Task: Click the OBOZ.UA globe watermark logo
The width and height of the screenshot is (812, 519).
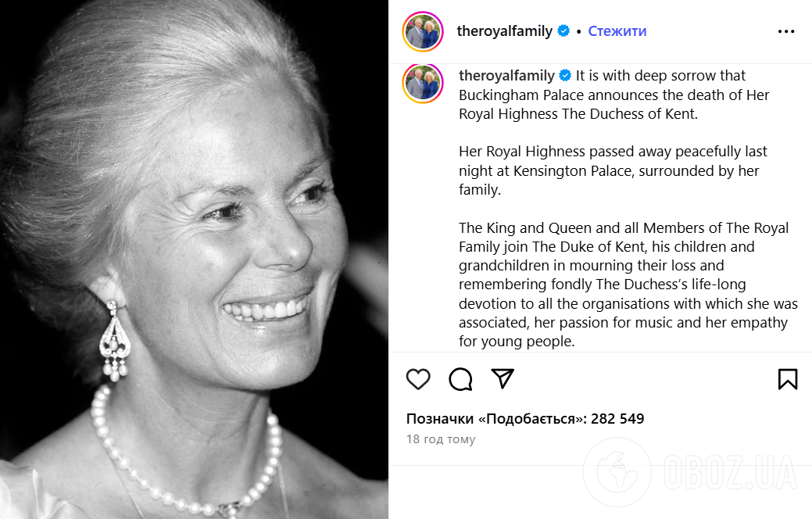Action: click(618, 473)
